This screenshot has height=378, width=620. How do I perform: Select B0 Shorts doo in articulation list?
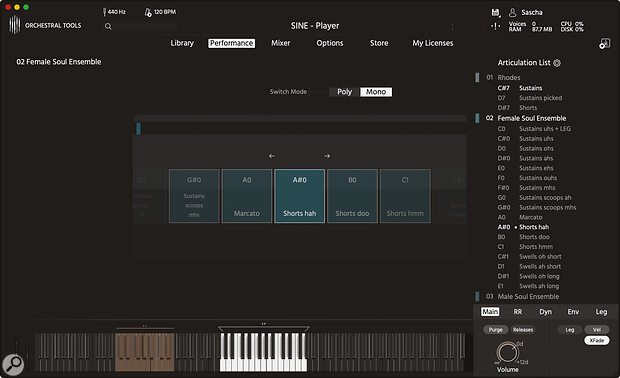click(524, 237)
